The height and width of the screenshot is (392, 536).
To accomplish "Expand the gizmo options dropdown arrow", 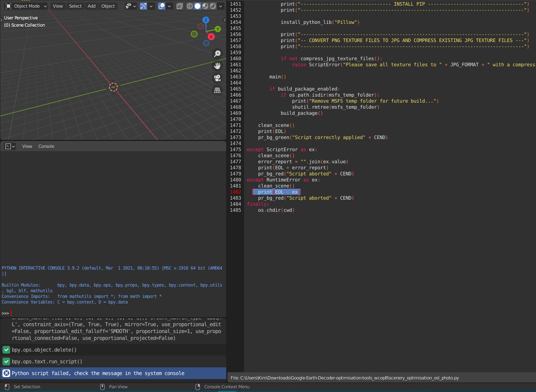I will pos(151,6).
